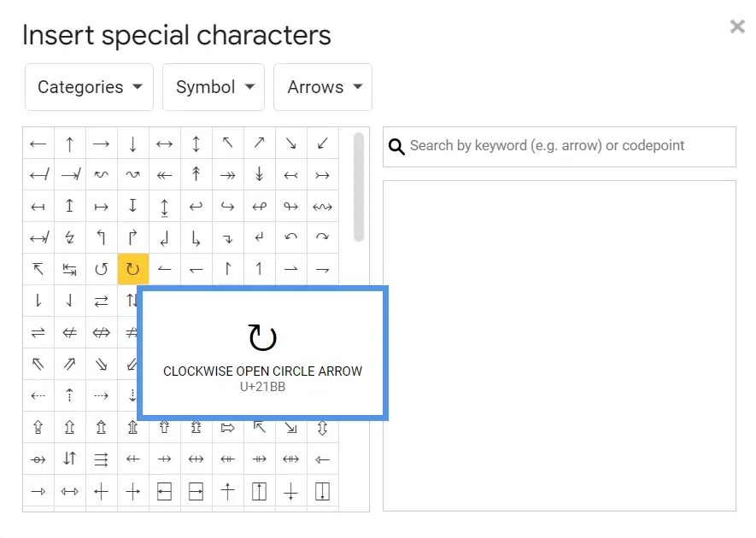
Task: Click the search by keyword field
Action: click(x=555, y=146)
